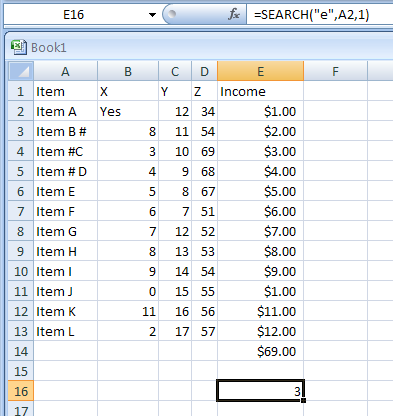Click the selected cell E16 showing 3
Screen dimensions: 393x416
click(x=260, y=391)
